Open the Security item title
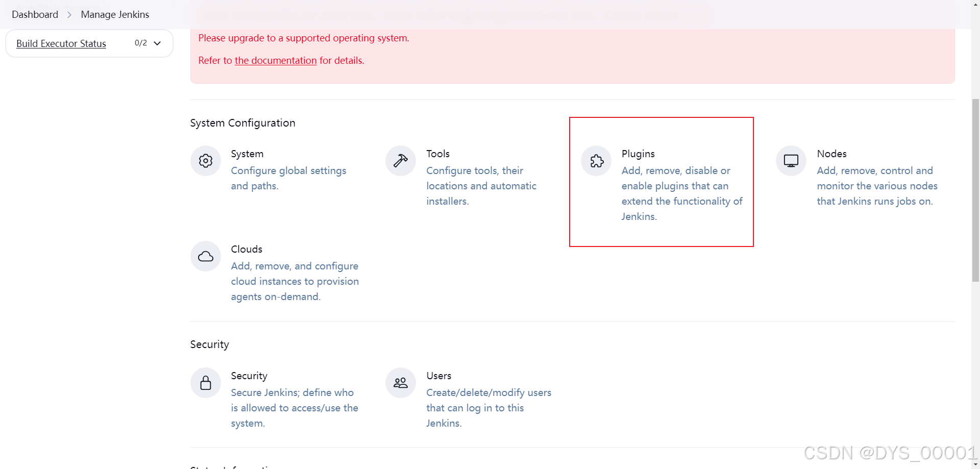Viewport: 980px width, 469px height. 249,376
